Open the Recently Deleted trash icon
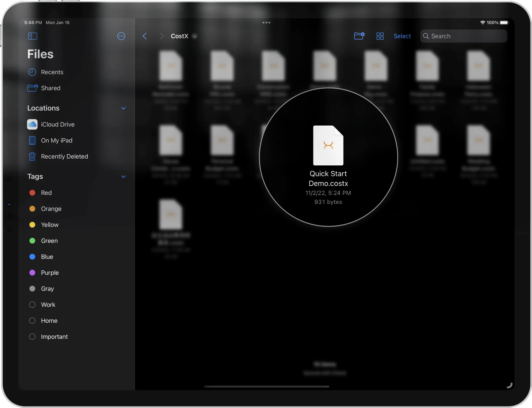 coord(32,156)
